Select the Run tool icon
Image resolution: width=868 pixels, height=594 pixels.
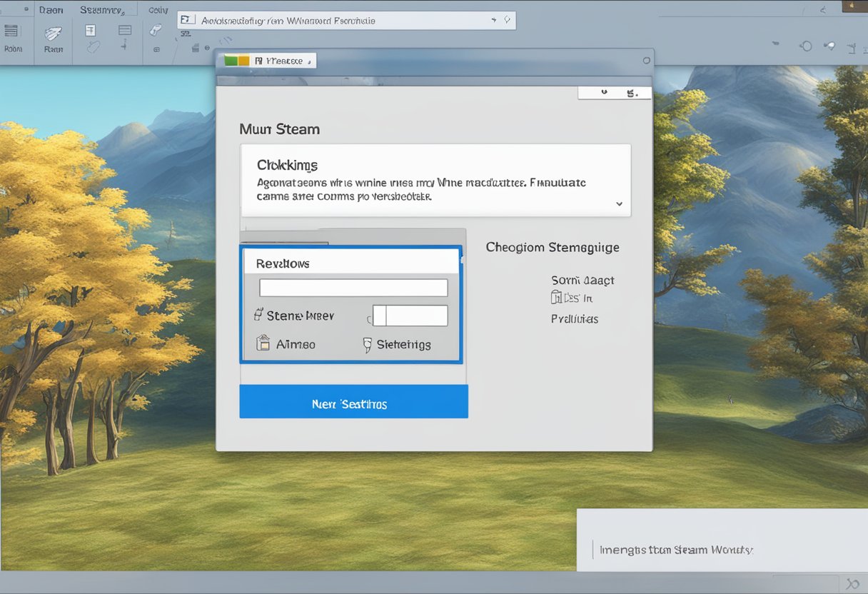coord(53,34)
